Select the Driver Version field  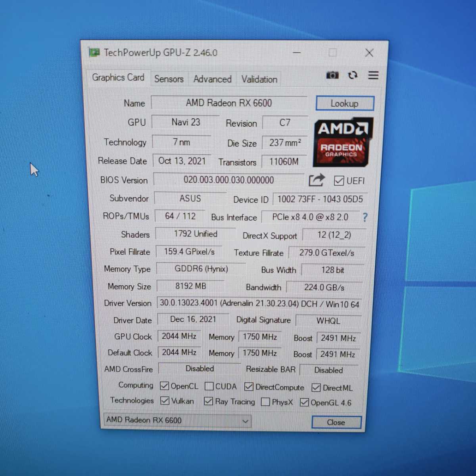[259, 304]
